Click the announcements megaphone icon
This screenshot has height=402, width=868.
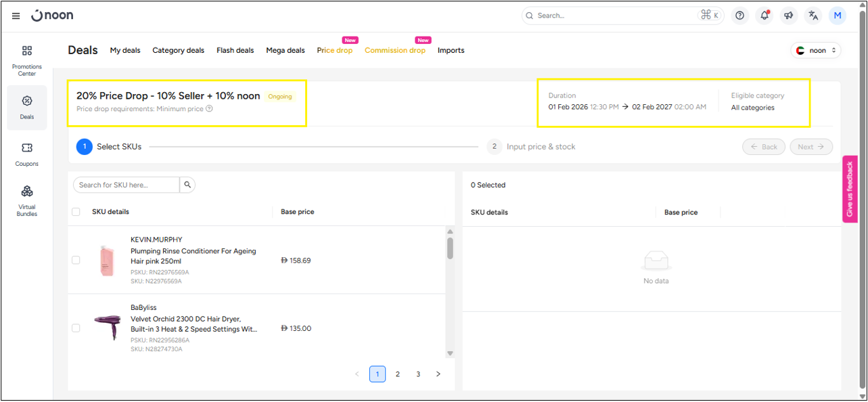click(x=789, y=16)
